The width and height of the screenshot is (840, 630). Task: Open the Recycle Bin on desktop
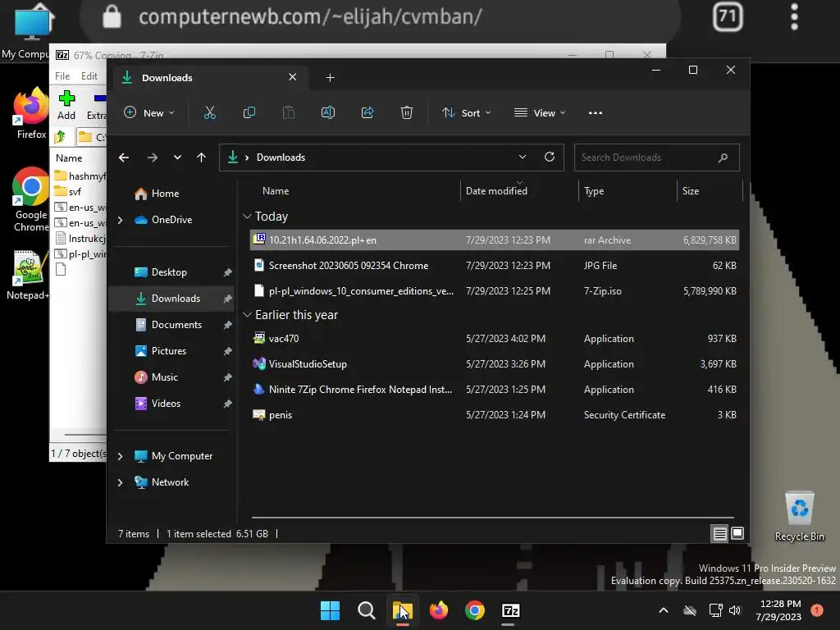[x=799, y=517]
